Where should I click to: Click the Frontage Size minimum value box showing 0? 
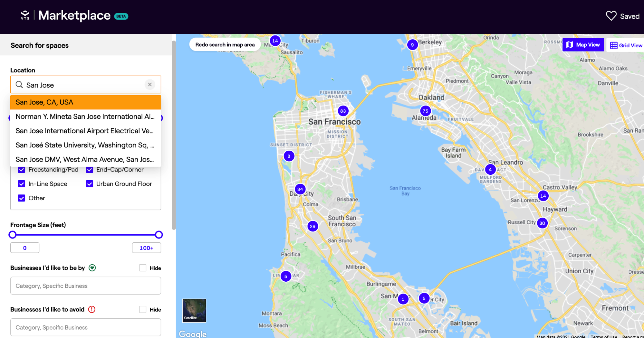click(x=25, y=248)
